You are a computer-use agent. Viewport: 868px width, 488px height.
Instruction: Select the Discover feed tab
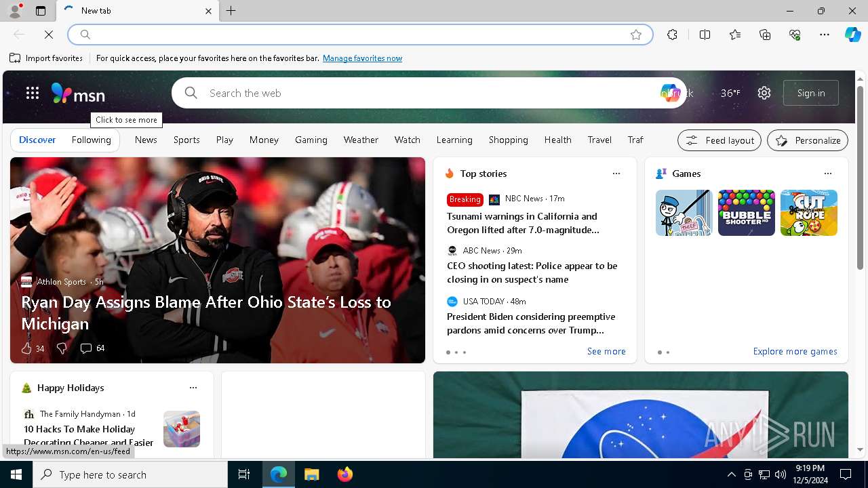pyautogui.click(x=37, y=140)
